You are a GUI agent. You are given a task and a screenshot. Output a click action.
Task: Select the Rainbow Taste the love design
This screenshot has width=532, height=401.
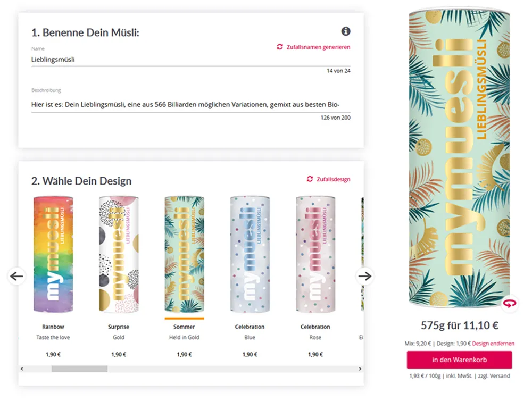pyautogui.click(x=53, y=255)
